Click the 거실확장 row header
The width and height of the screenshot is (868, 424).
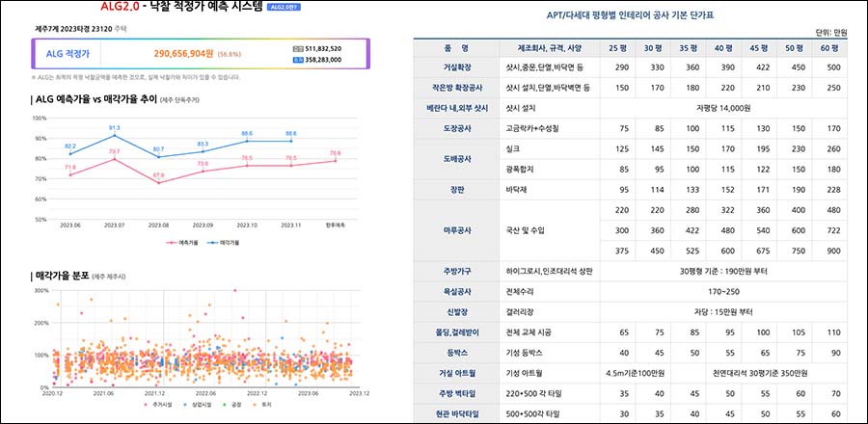tap(456, 67)
